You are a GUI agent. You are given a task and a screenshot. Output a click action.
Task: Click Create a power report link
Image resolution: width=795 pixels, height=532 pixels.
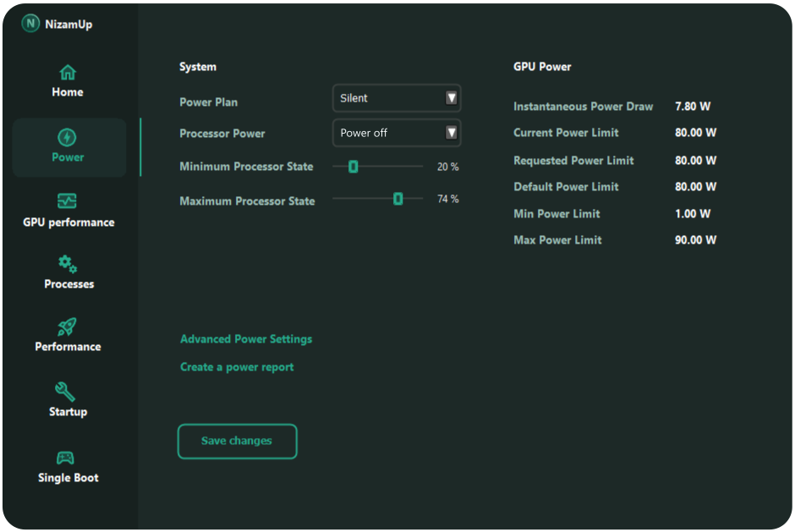237,367
